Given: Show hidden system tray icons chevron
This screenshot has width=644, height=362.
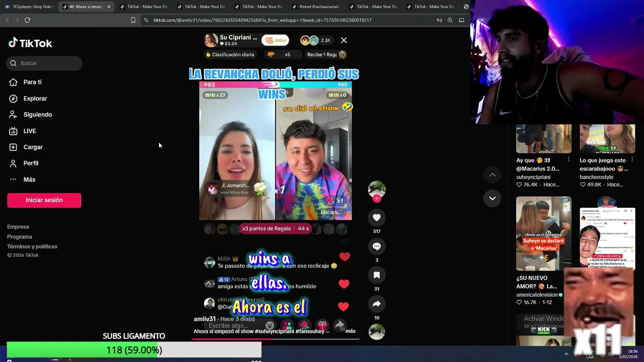Looking at the screenshot, I should pos(566,354).
